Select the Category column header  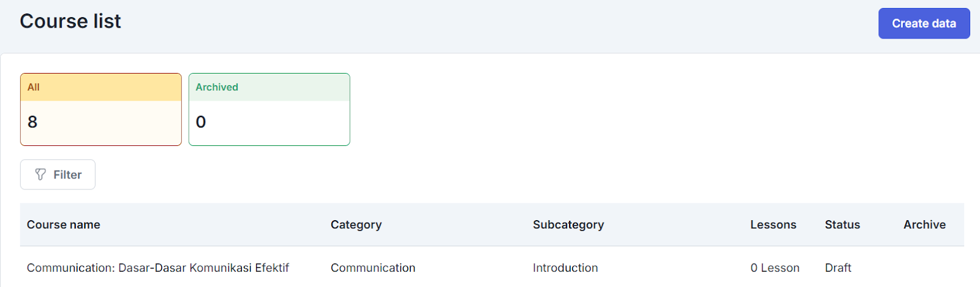(x=356, y=224)
